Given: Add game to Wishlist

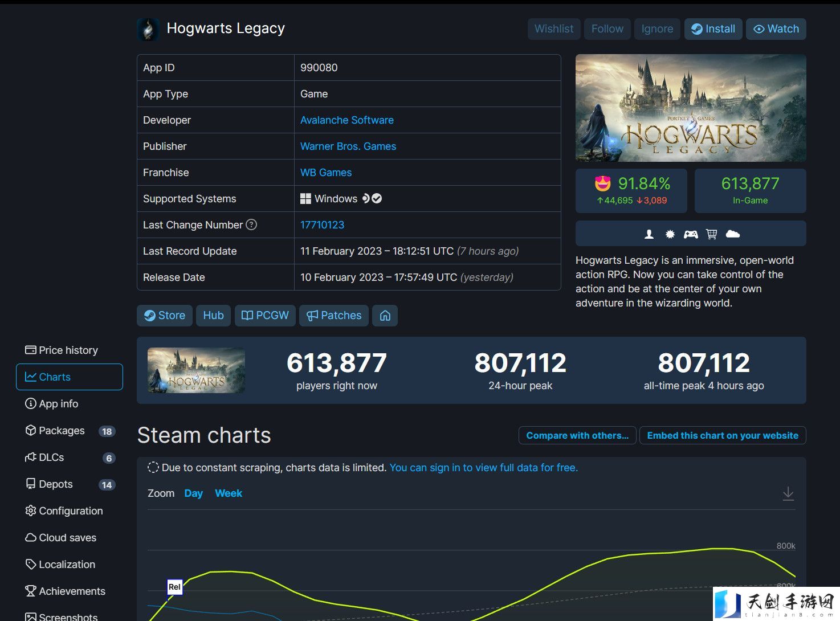Looking at the screenshot, I should [554, 29].
